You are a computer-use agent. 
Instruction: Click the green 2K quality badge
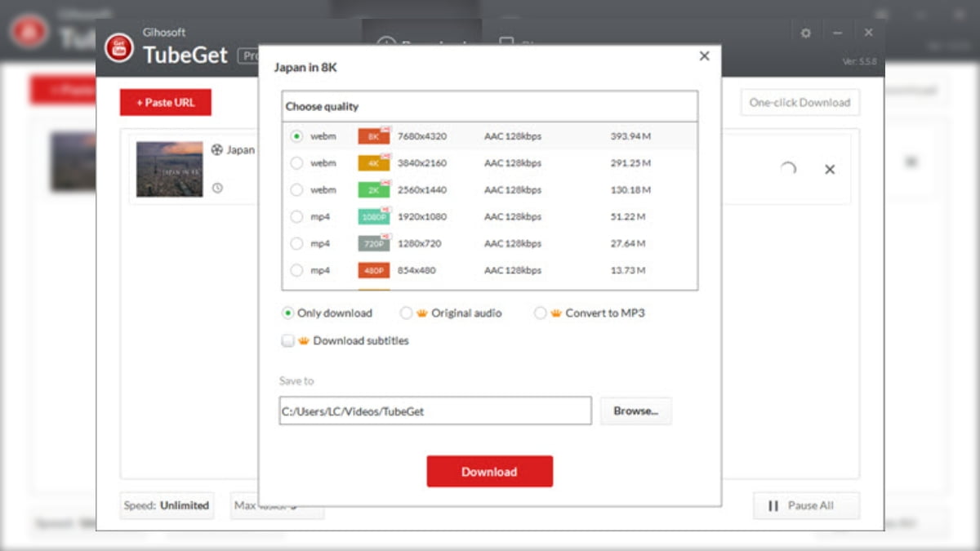(x=373, y=190)
